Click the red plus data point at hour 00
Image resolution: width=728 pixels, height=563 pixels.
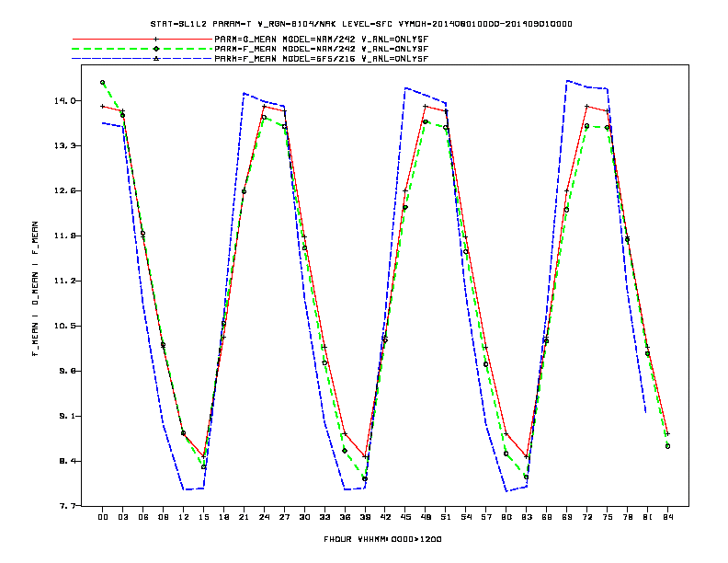[103, 107]
